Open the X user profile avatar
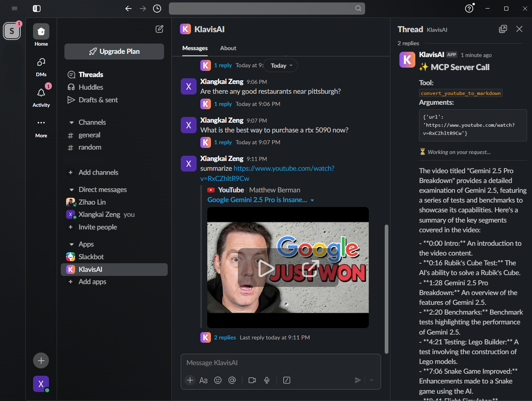Viewport: 532px width, 401px height. [41, 384]
